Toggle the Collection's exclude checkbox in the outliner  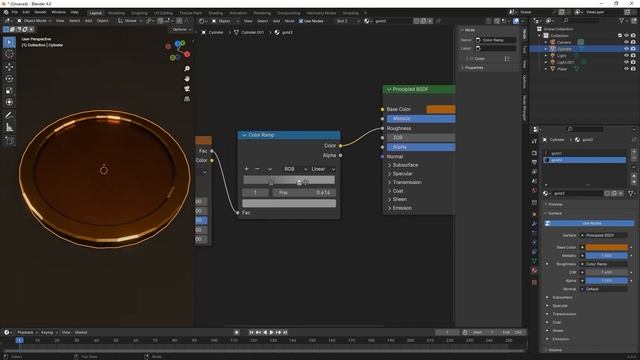coord(620,36)
